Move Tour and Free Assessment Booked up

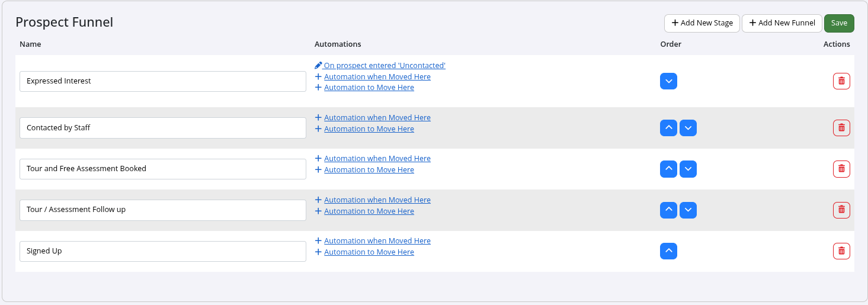[668, 169]
